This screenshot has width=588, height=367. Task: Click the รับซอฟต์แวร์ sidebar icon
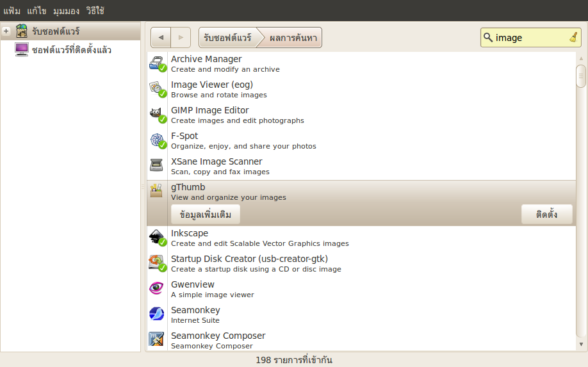22,31
